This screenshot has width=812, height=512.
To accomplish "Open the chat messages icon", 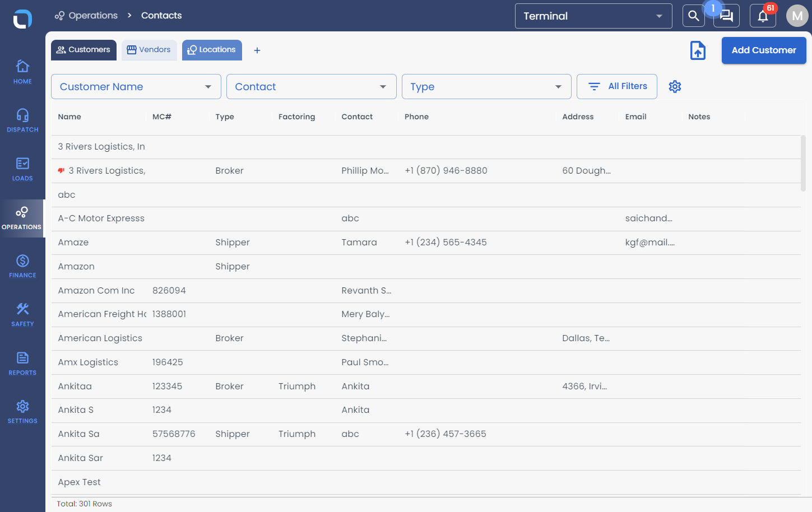I will (x=726, y=16).
